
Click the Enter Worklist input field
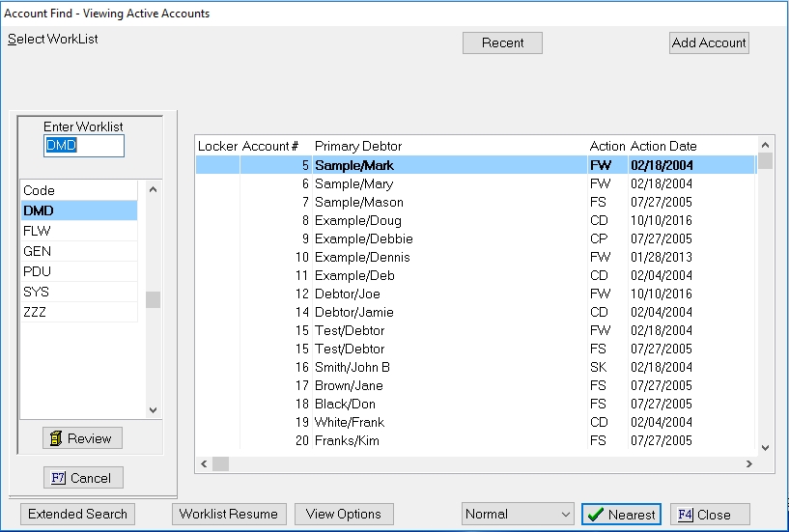tap(84, 146)
